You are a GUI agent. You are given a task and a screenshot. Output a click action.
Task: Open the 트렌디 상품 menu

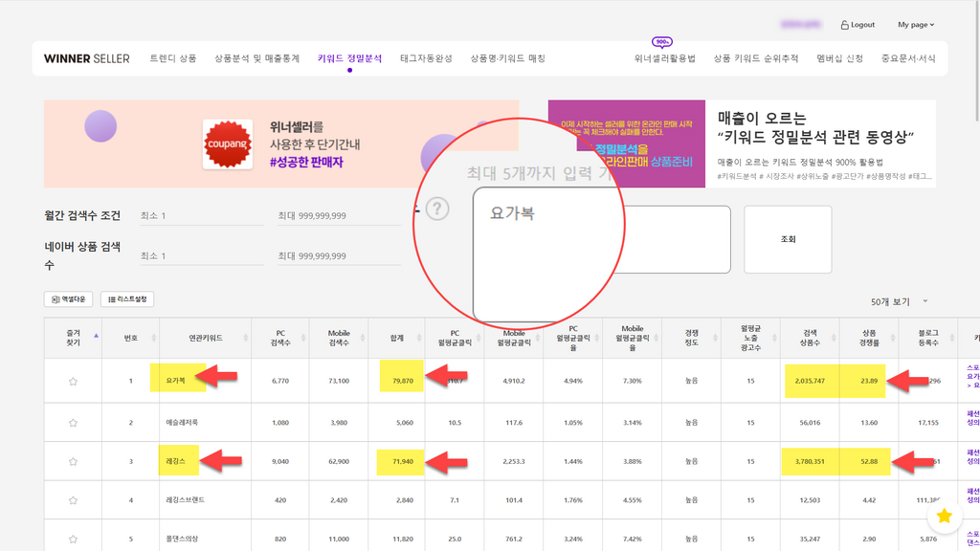point(173,58)
